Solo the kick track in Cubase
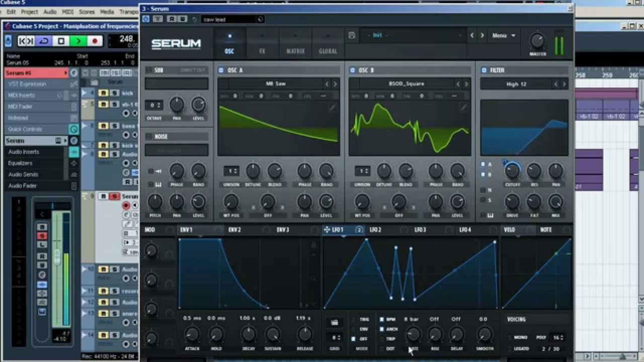Viewport: 644px width, 362px height. [114, 93]
